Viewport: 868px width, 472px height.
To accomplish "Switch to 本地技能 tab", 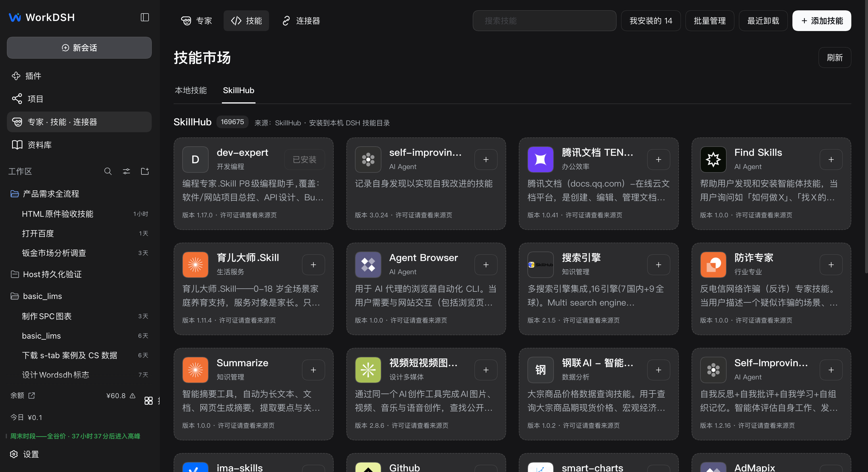I will [x=191, y=90].
